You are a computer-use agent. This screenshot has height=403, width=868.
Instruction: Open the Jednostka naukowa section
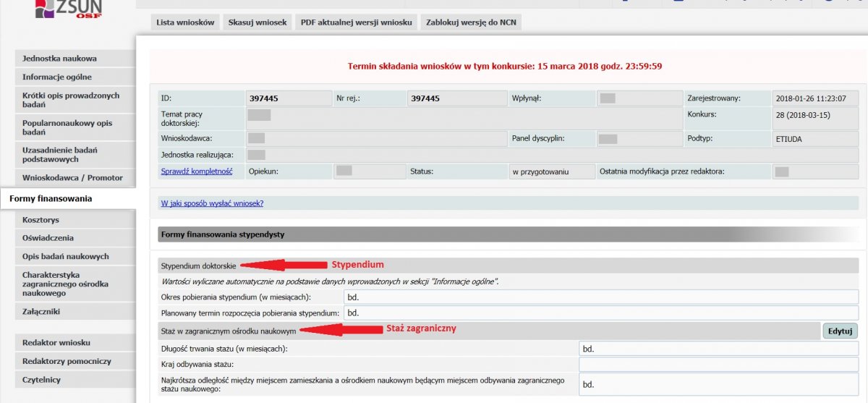click(59, 59)
